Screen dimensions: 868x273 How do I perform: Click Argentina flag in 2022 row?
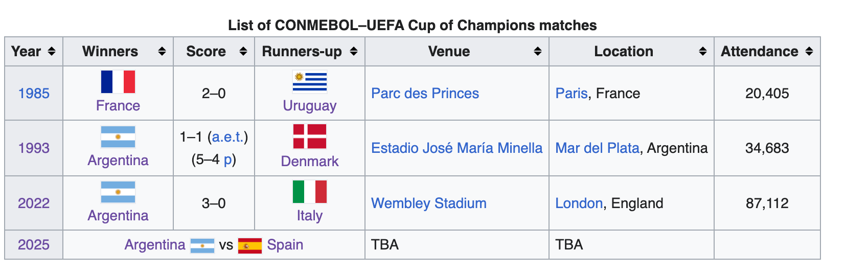[x=118, y=192]
